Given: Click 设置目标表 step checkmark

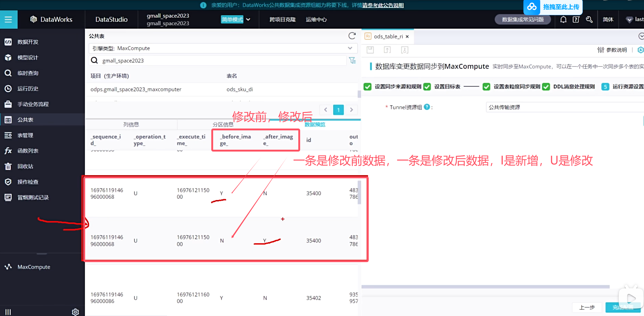Looking at the screenshot, I should coord(427,87).
